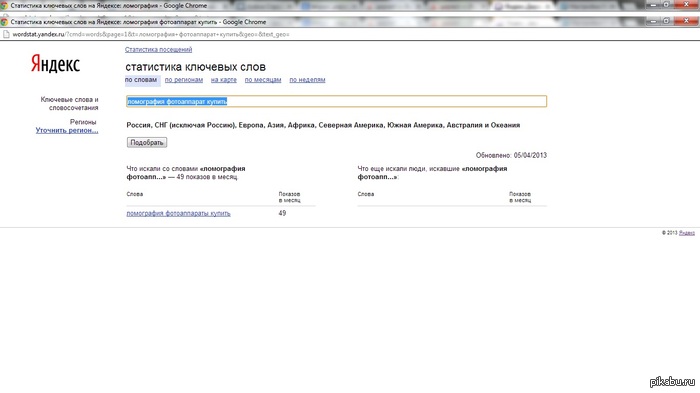Click the Регионы label
The width and height of the screenshot is (700, 393).
pyautogui.click(x=83, y=122)
